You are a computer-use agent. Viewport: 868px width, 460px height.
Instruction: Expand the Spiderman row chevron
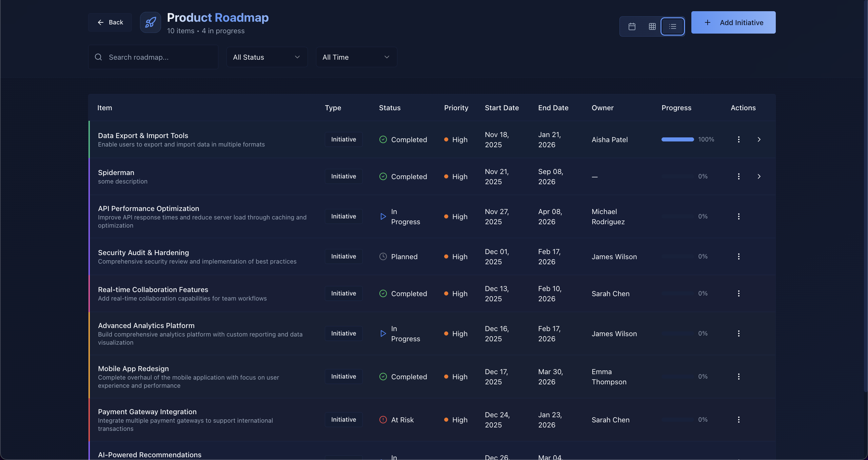pyautogui.click(x=759, y=176)
